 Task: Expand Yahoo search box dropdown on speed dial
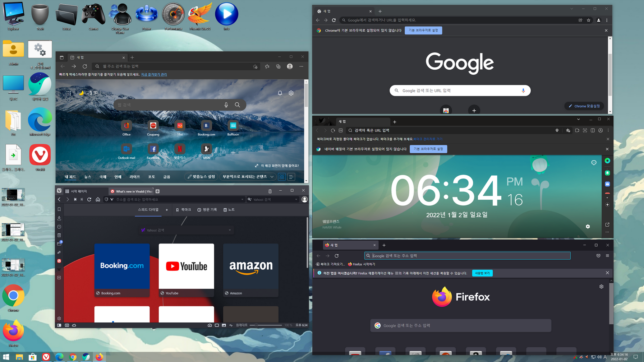pos(230,230)
